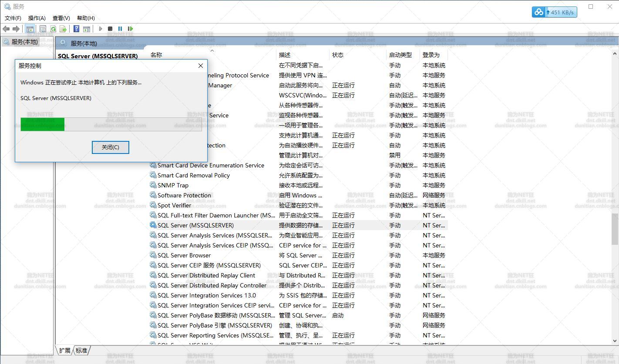Screen dimensions: 619x364
Task: Open the 查看(V) menu
Action: tap(61, 18)
